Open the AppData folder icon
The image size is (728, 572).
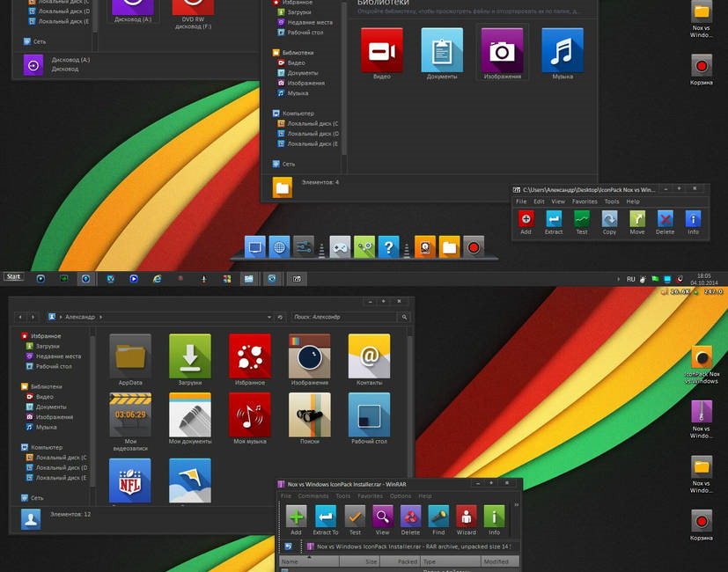pyautogui.click(x=130, y=356)
